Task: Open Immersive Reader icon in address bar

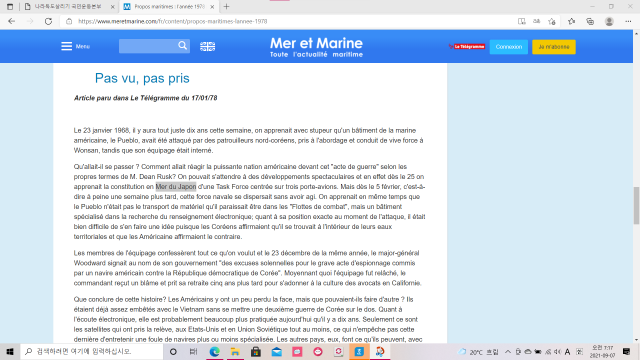Action: tap(522, 21)
